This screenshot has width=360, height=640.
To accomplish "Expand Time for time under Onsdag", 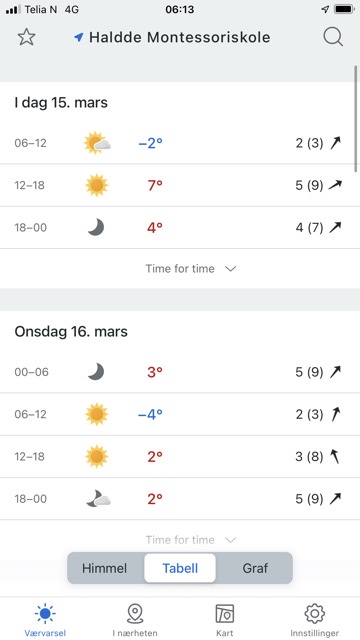I will 180,540.
